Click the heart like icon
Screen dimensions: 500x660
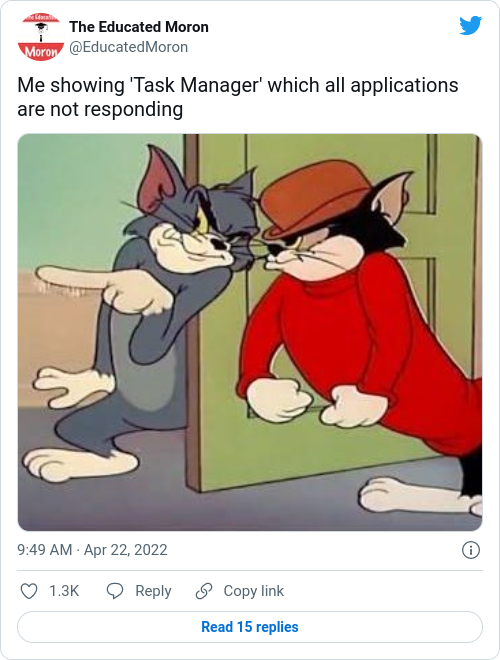pyautogui.click(x=29, y=591)
